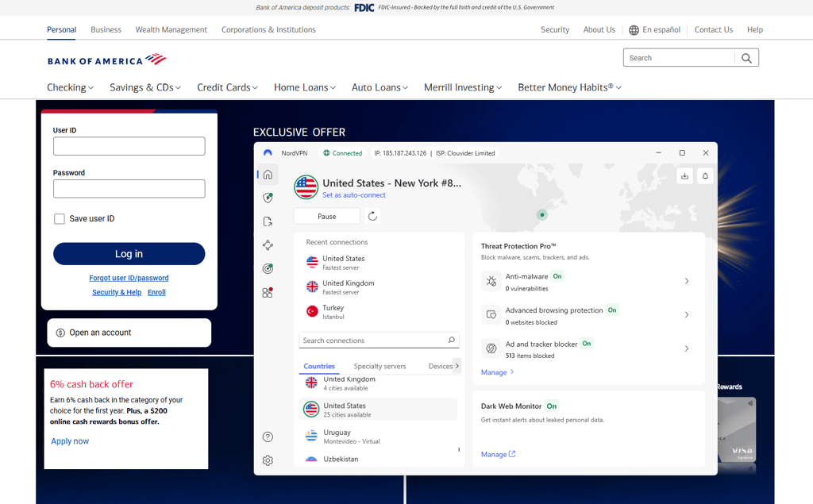Open Dark Web Monitor target icon in sidebar
Viewport: 813px width, 504px height.
click(268, 268)
